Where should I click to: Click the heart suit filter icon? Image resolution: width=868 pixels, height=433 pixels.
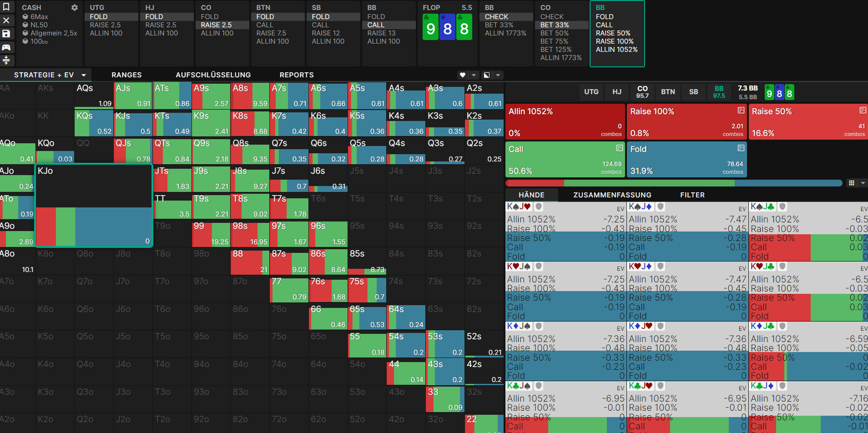[x=463, y=75]
